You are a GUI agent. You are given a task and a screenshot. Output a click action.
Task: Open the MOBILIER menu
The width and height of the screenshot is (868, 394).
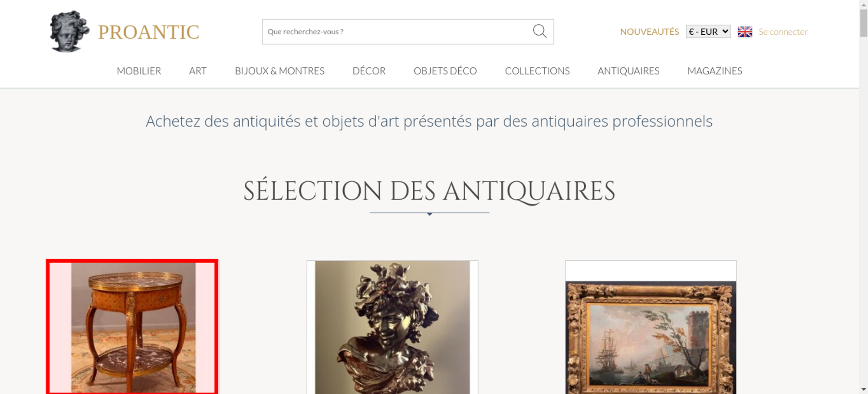coord(139,71)
